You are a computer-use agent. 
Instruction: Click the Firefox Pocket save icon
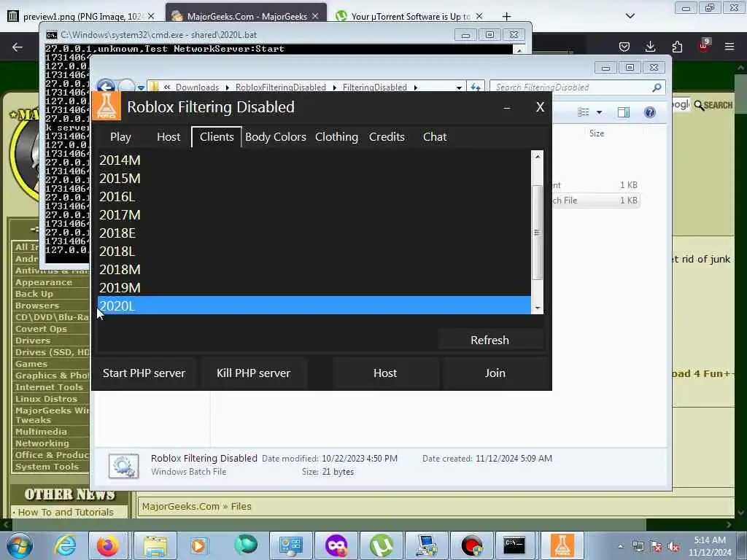click(624, 47)
